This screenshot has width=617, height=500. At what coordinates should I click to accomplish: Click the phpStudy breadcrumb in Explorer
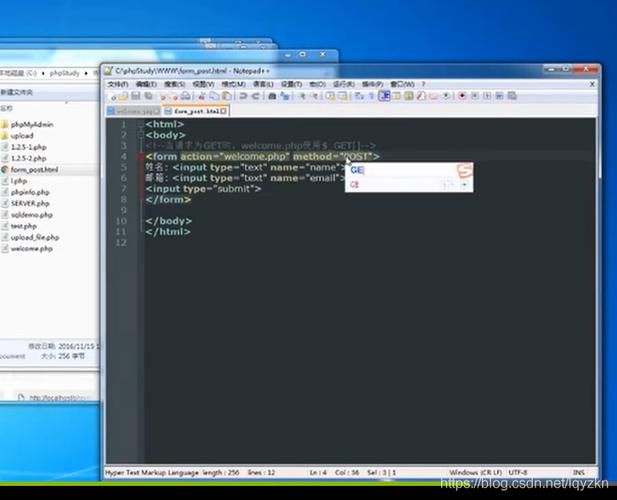[65, 73]
